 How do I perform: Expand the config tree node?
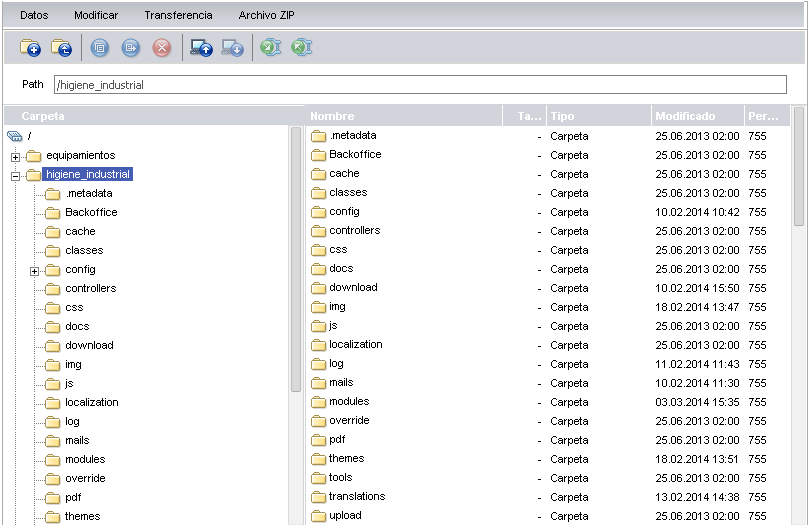click(34, 271)
